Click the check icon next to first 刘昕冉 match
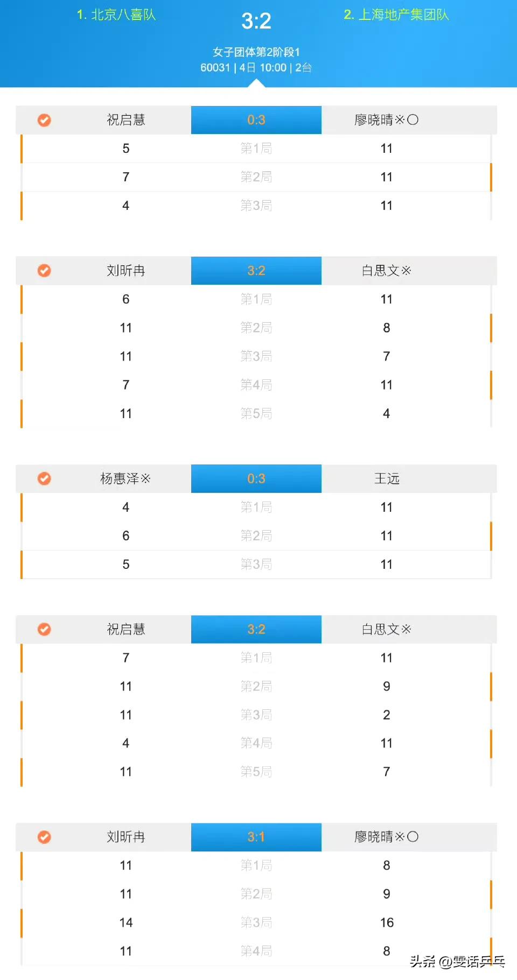This screenshot has width=517, height=980. point(44,271)
